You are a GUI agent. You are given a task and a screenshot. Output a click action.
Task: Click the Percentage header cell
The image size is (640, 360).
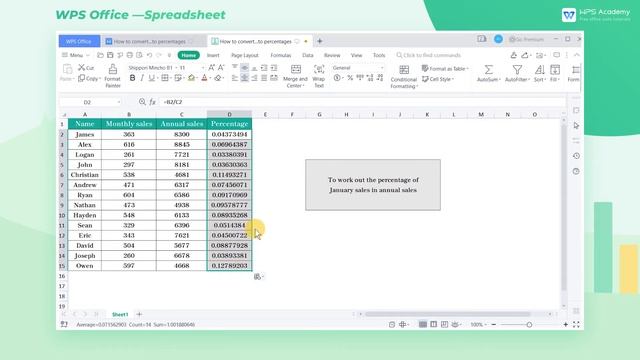[x=229, y=124]
